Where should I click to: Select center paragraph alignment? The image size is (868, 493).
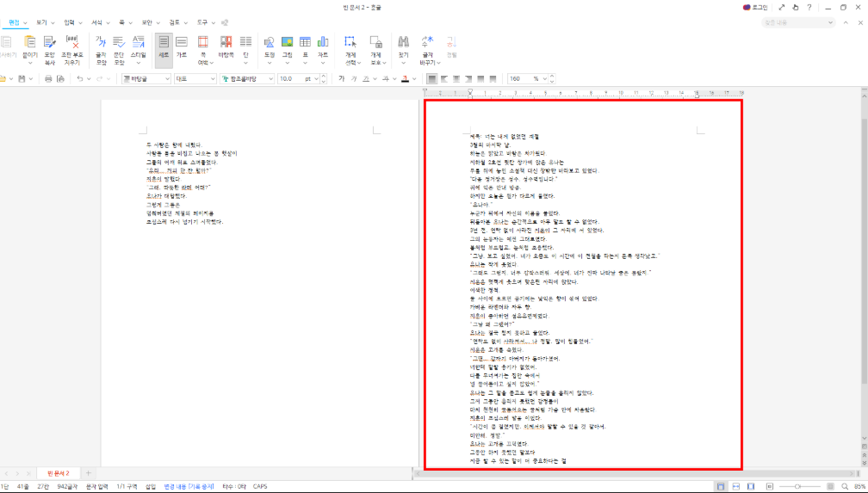(456, 79)
